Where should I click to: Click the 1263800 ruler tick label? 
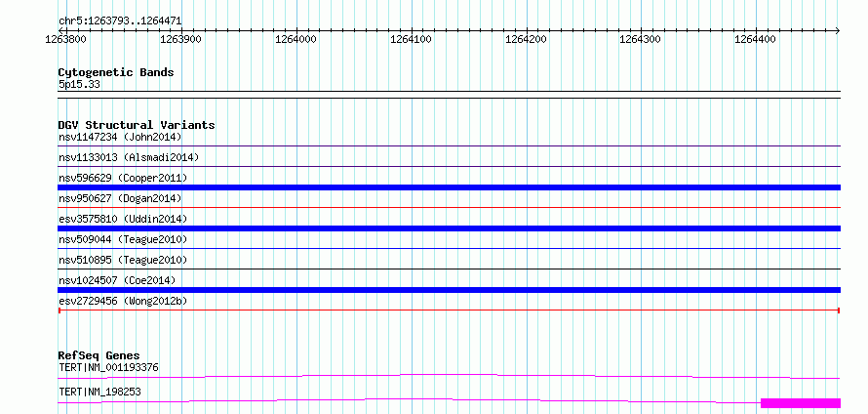(x=66, y=39)
